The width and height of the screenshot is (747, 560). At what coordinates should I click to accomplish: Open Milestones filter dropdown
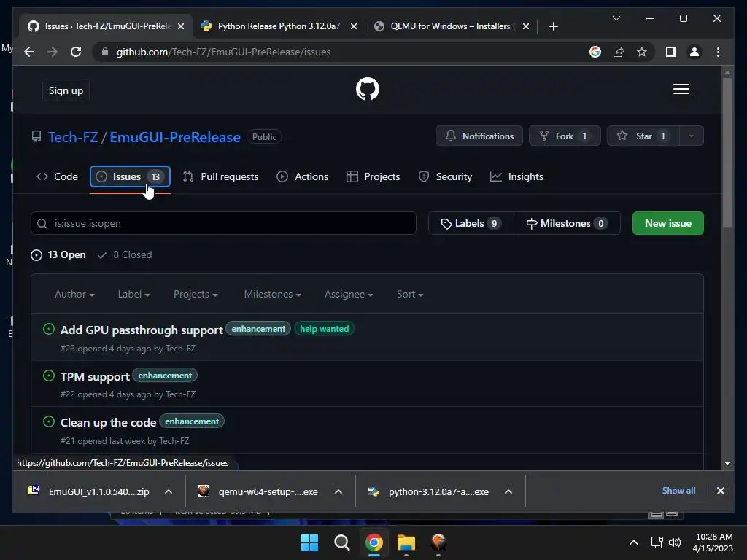[x=273, y=295]
